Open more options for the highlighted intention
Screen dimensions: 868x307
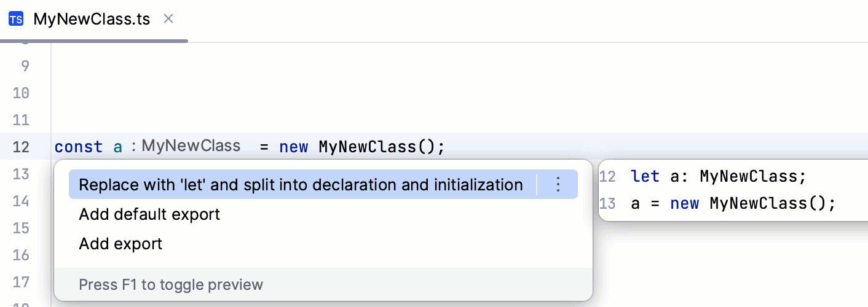(x=558, y=184)
